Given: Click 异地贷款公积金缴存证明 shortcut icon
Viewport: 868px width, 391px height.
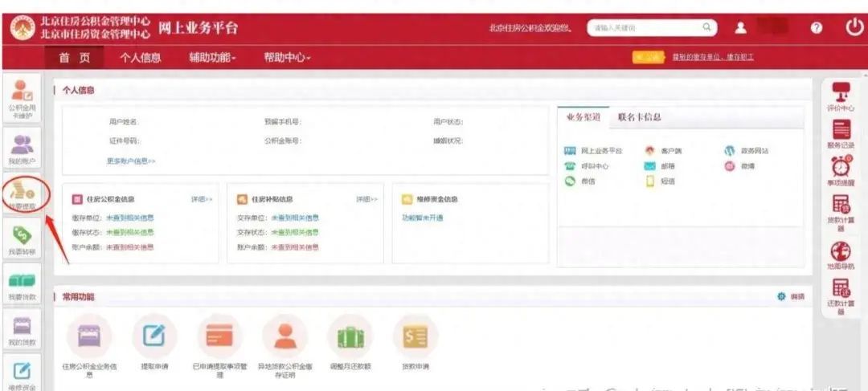Looking at the screenshot, I should click(285, 336).
